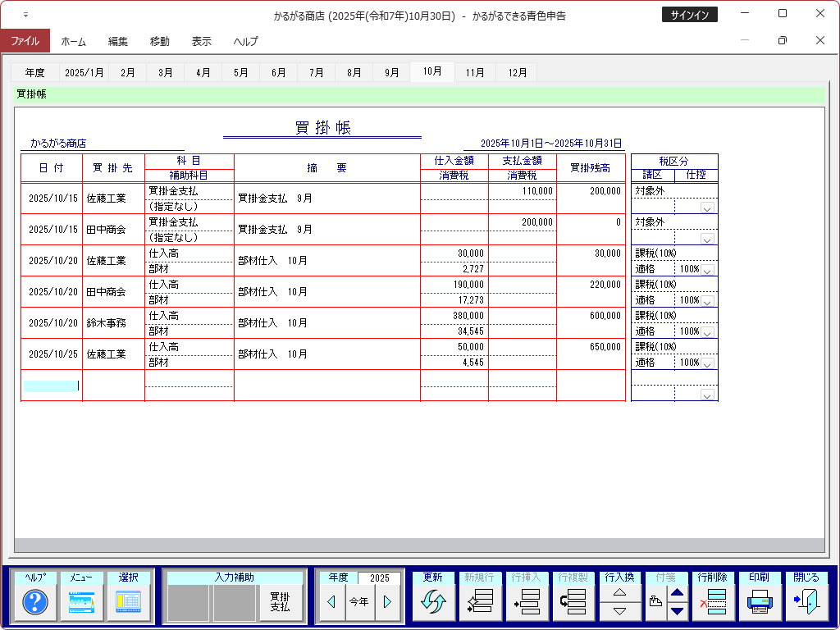The width and height of the screenshot is (840, 630).
Task: Open the メニュー icon in bottom toolbar
Action: tap(82, 603)
